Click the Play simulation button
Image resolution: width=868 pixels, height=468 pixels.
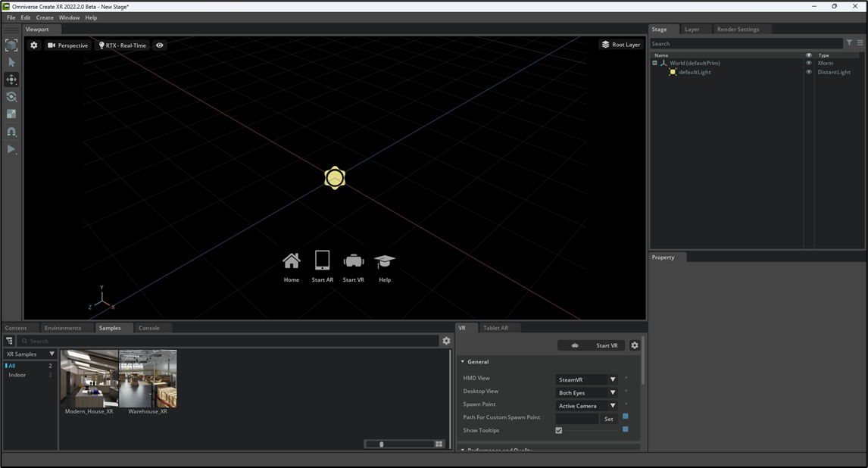click(11, 149)
